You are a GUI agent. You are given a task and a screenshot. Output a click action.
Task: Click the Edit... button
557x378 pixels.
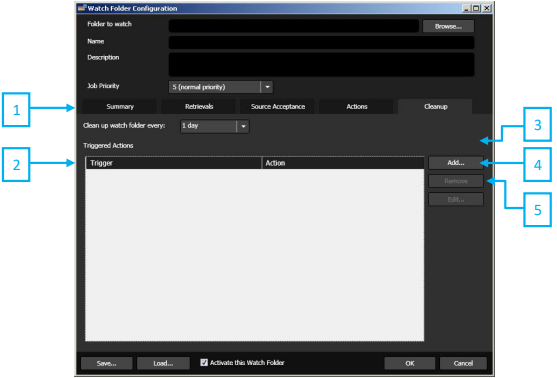(x=456, y=199)
